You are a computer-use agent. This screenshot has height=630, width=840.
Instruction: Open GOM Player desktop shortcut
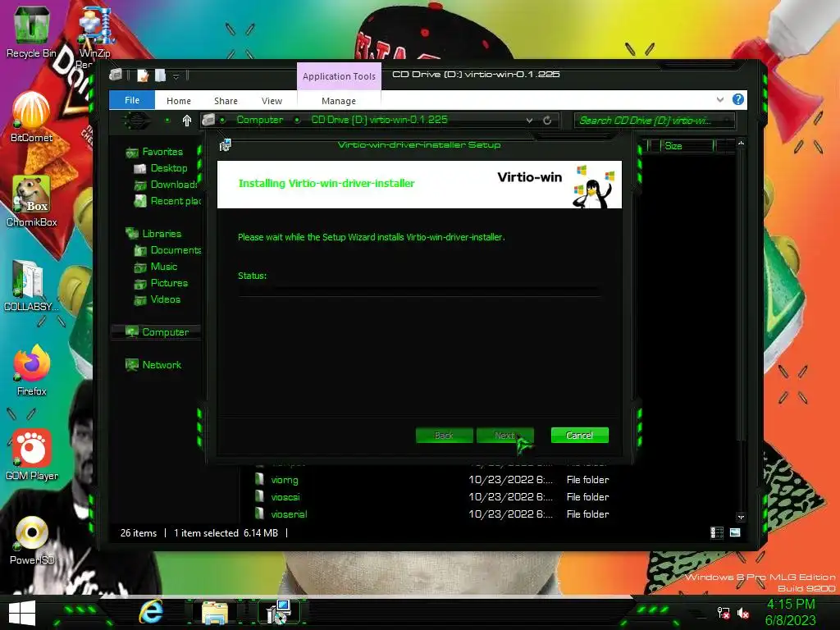point(31,454)
